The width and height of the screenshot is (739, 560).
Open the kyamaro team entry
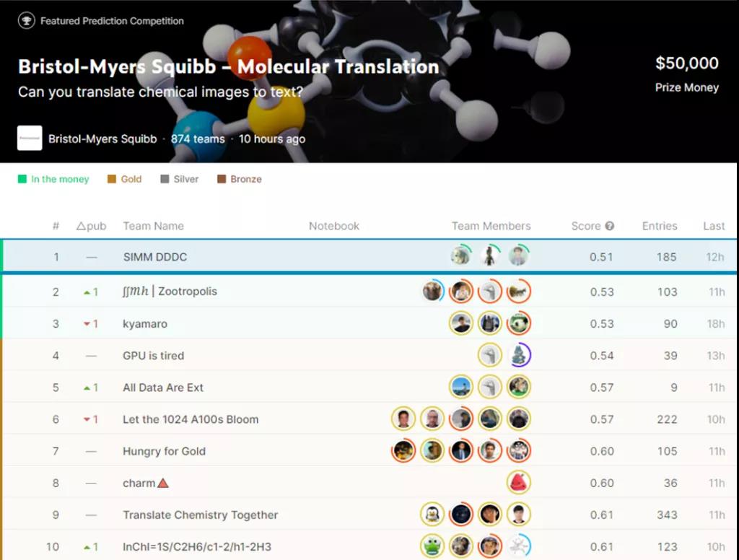click(144, 324)
